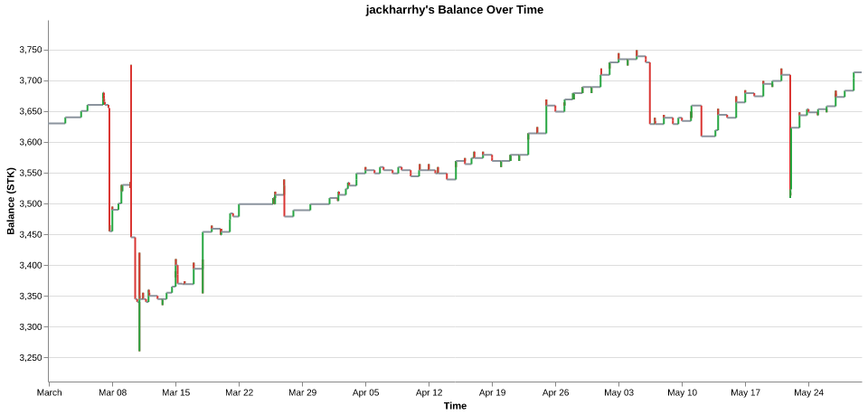Click the "Mar 29" x-axis label
This screenshot has width=868, height=415.
tap(302, 393)
